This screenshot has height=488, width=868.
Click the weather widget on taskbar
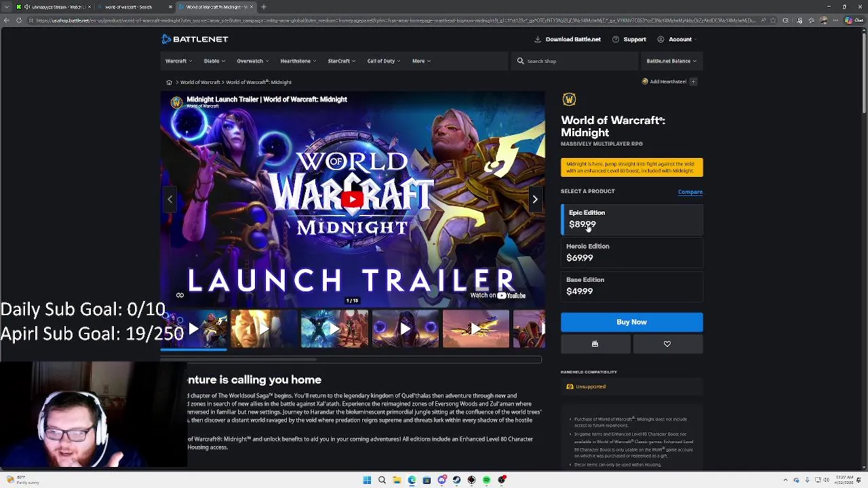[22, 480]
